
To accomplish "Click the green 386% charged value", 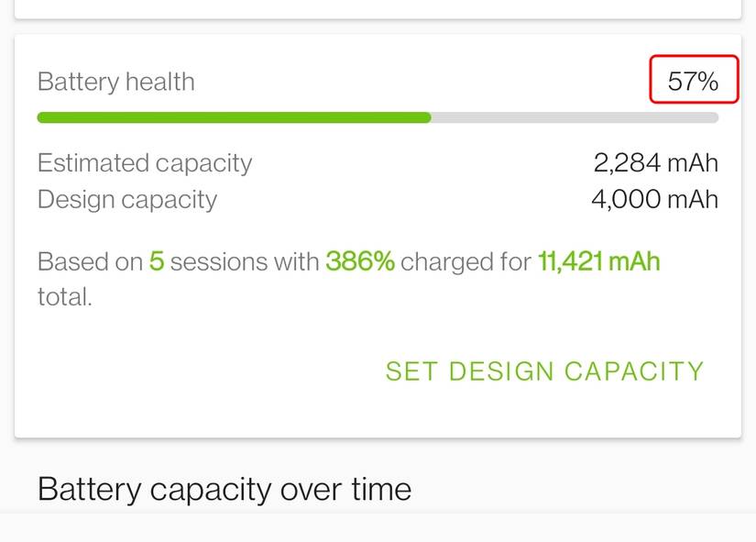I will pos(360,261).
